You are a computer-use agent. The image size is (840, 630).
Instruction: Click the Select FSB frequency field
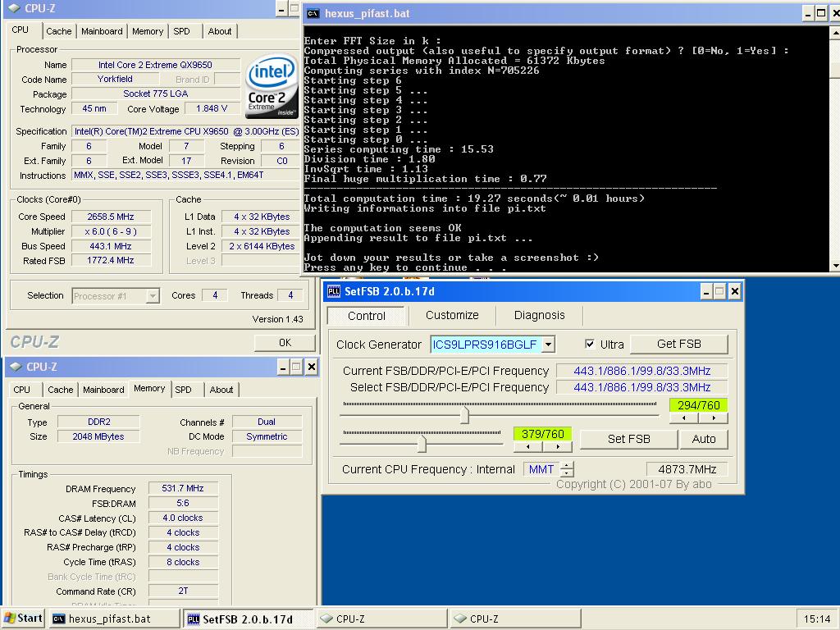pyautogui.click(x=641, y=387)
